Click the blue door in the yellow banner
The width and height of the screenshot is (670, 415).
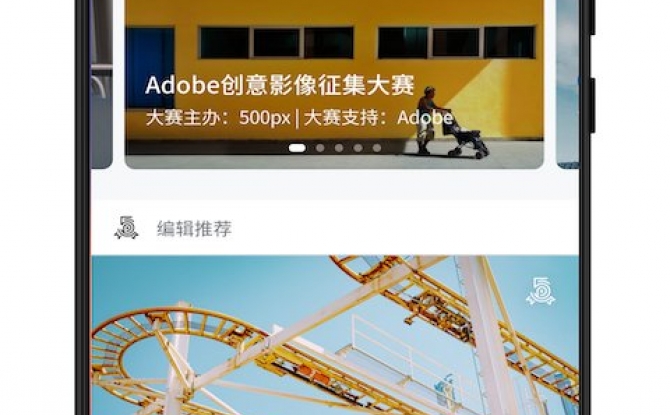tap(150, 68)
